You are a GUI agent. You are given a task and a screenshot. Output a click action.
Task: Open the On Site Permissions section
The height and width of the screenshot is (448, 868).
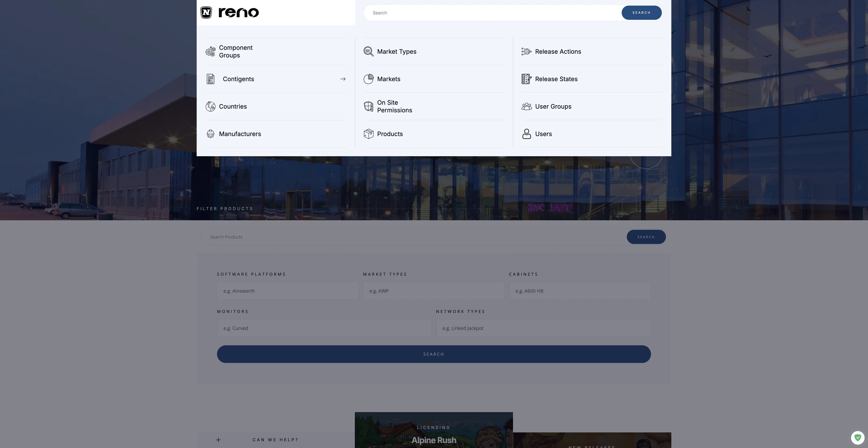394,106
